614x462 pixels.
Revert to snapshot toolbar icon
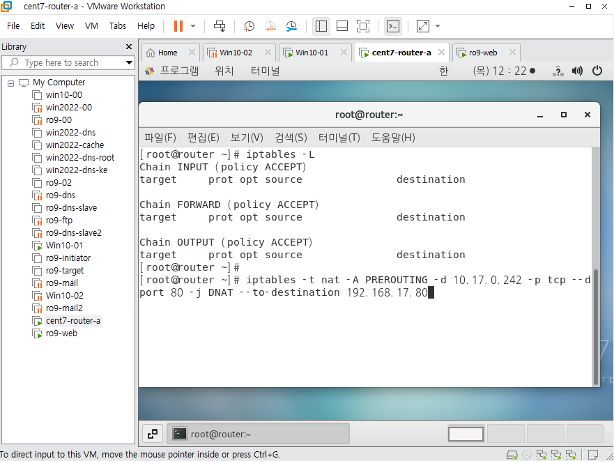click(270, 26)
